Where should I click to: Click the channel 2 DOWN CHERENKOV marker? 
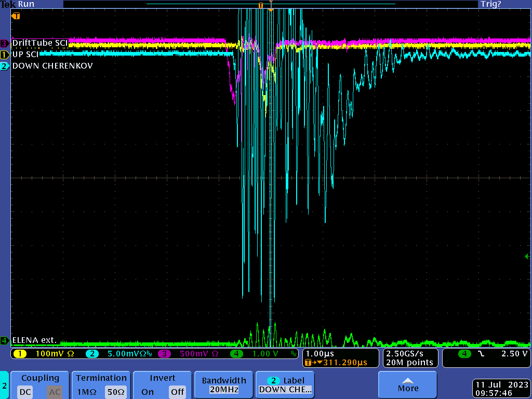click(5, 66)
